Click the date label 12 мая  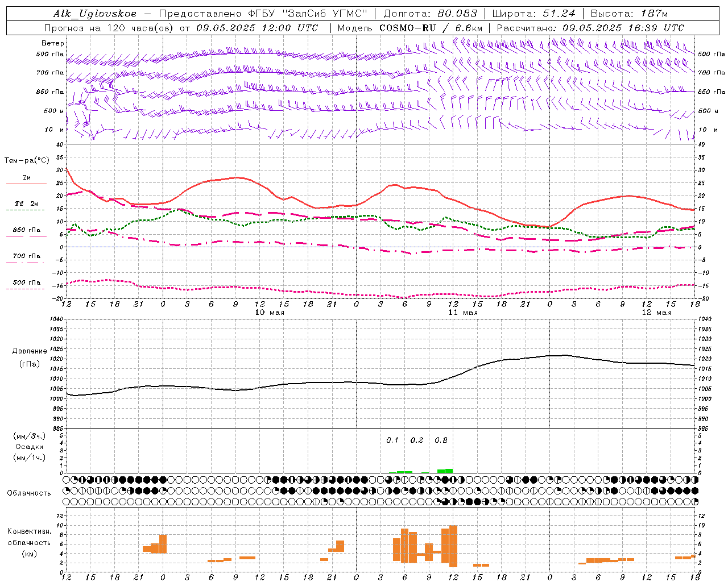(x=656, y=313)
